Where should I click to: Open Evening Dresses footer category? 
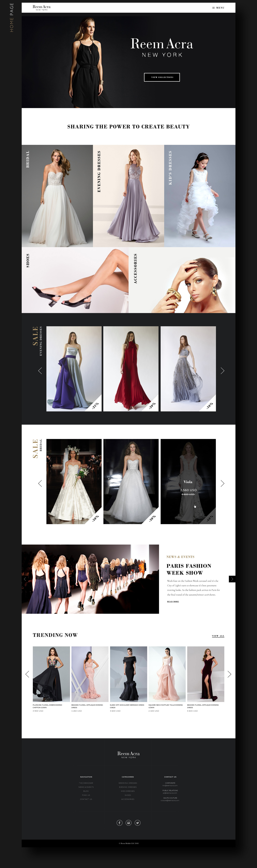click(128, 787)
